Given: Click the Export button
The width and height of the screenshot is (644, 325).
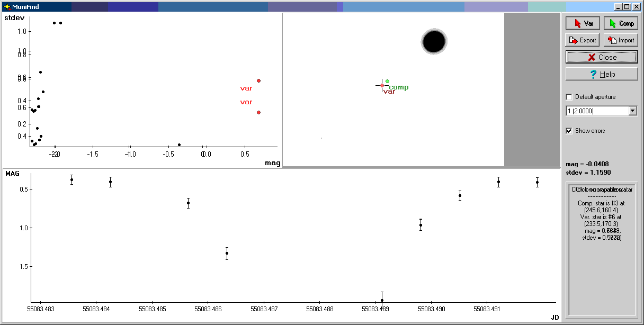Looking at the screenshot, I should point(583,40).
